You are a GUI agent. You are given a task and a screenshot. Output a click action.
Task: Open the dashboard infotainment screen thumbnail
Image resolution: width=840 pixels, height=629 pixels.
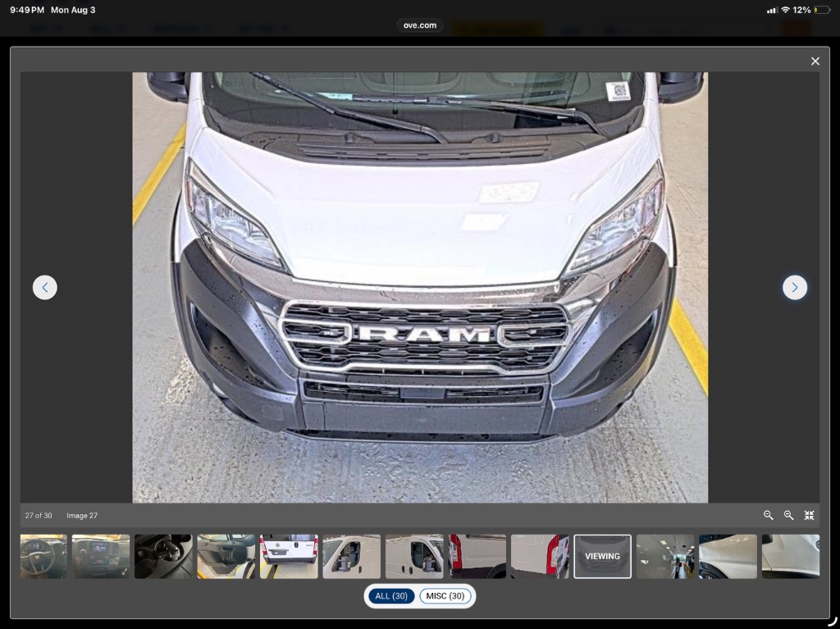coord(101,556)
